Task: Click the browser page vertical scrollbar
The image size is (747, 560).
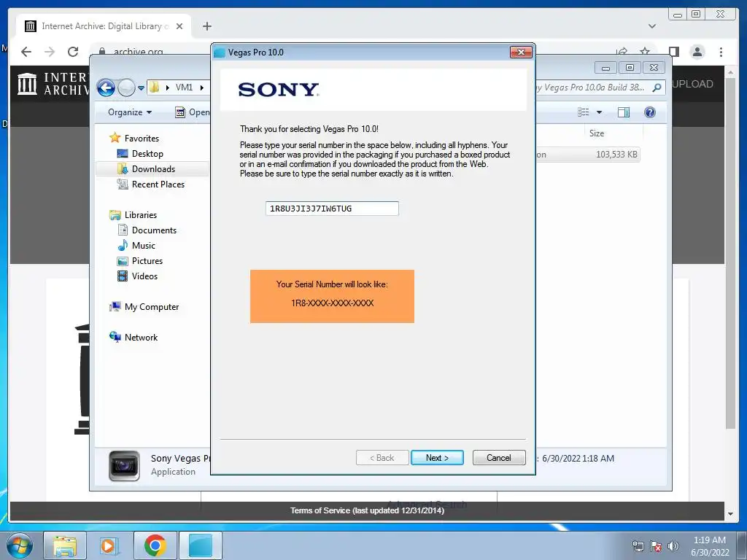Action: 730,252
